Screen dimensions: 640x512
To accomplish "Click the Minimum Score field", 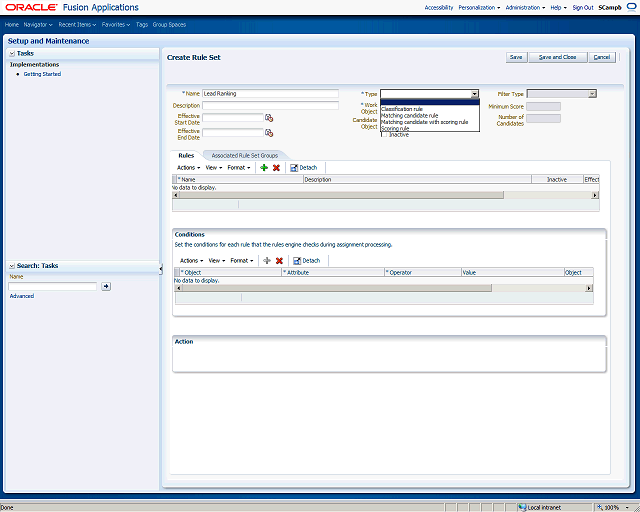I will [x=543, y=107].
